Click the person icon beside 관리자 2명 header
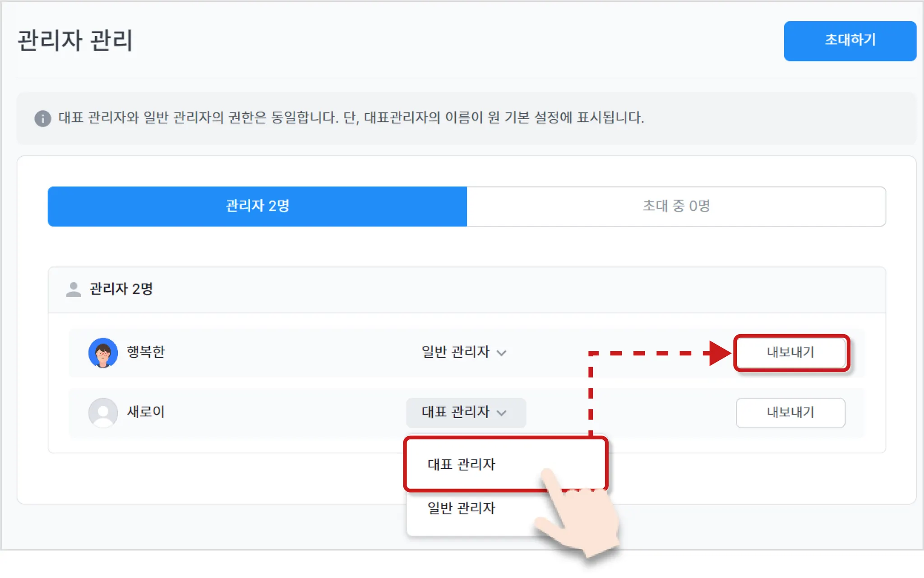This screenshot has width=924, height=578. (x=74, y=289)
